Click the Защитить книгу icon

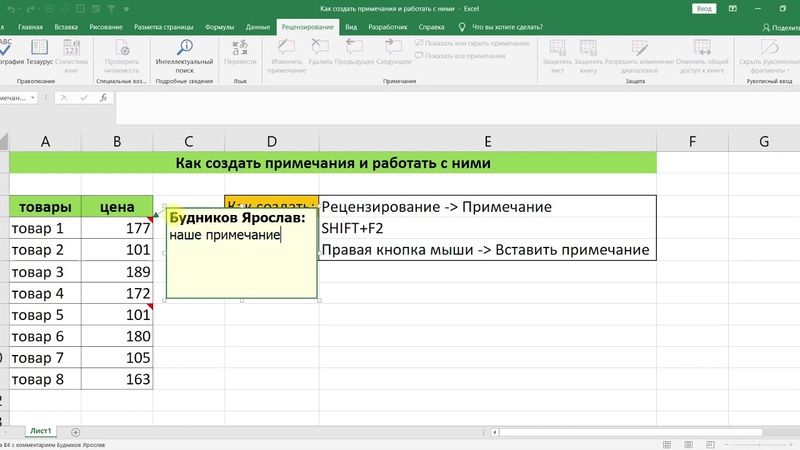(x=588, y=48)
